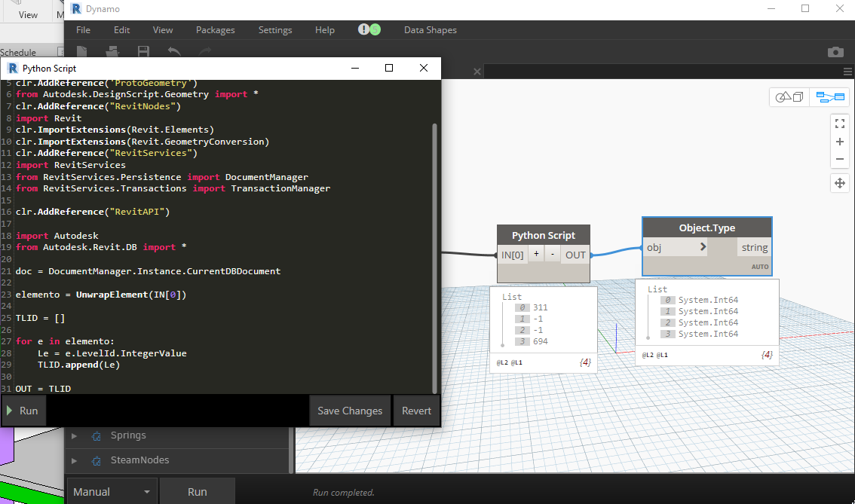Open the Edit menu

(121, 30)
